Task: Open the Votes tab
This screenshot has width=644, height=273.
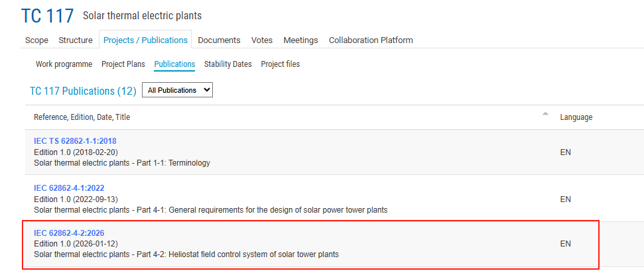Action: click(262, 40)
